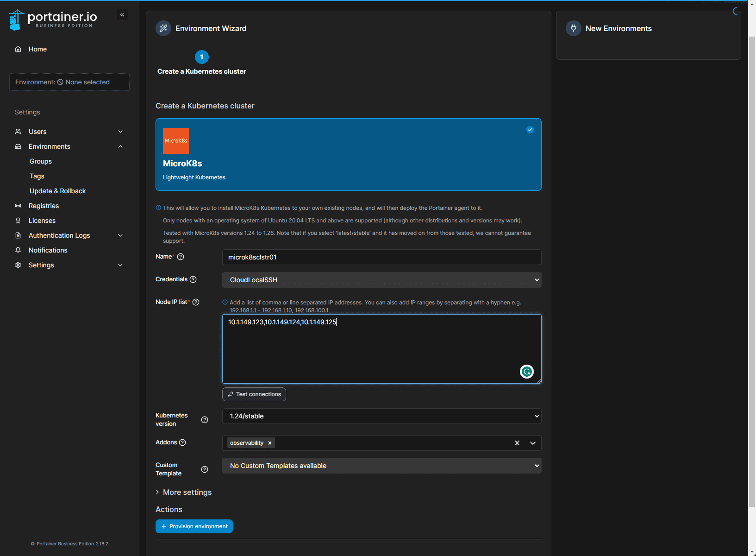
Task: Go to Update & Rollback page
Action: [57, 191]
